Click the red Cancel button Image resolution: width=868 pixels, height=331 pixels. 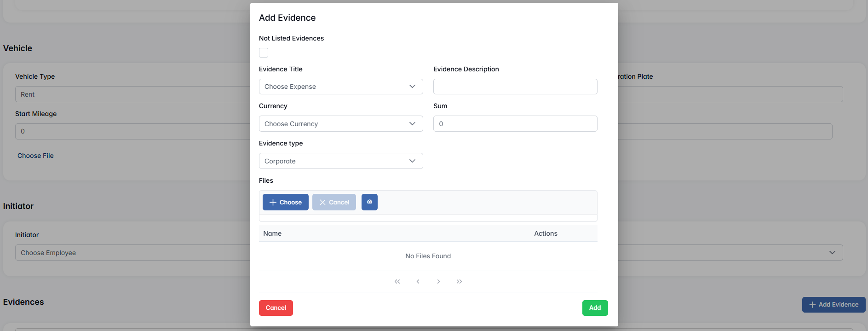[276, 308]
